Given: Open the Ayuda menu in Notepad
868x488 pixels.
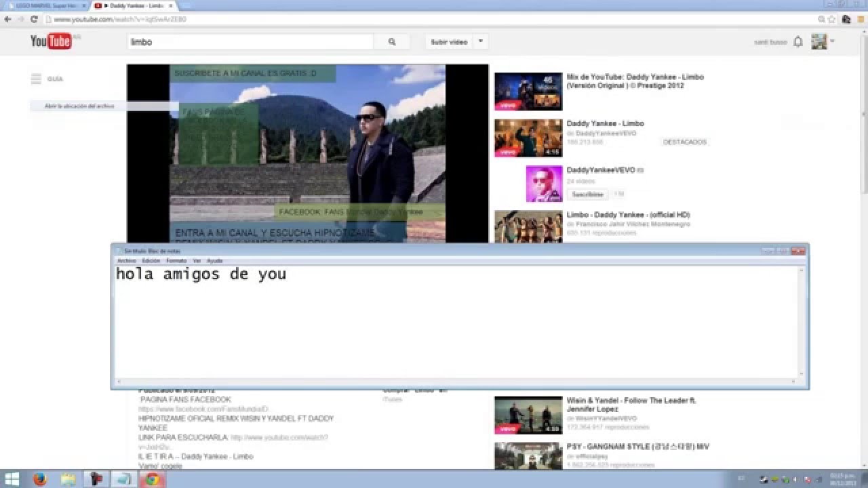Looking at the screenshot, I should [214, 261].
